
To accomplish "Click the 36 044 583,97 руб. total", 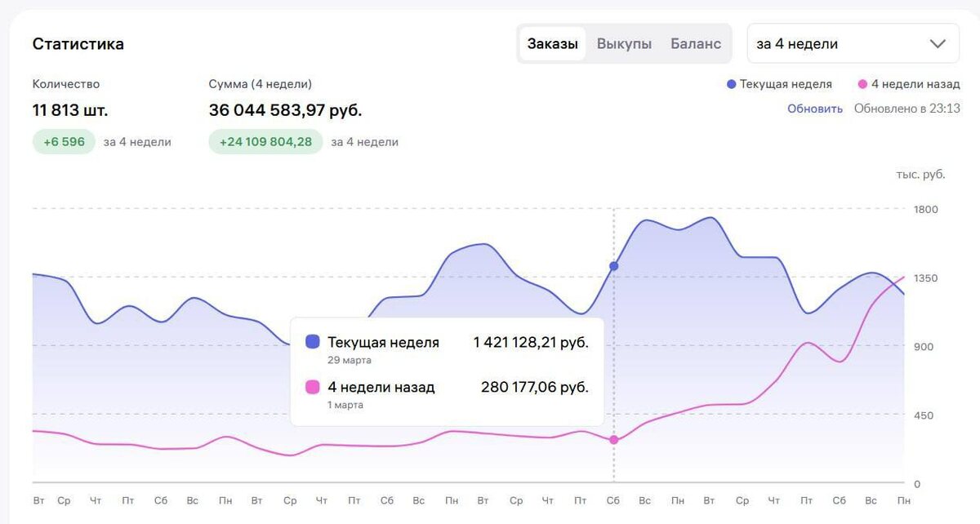I will click(285, 110).
